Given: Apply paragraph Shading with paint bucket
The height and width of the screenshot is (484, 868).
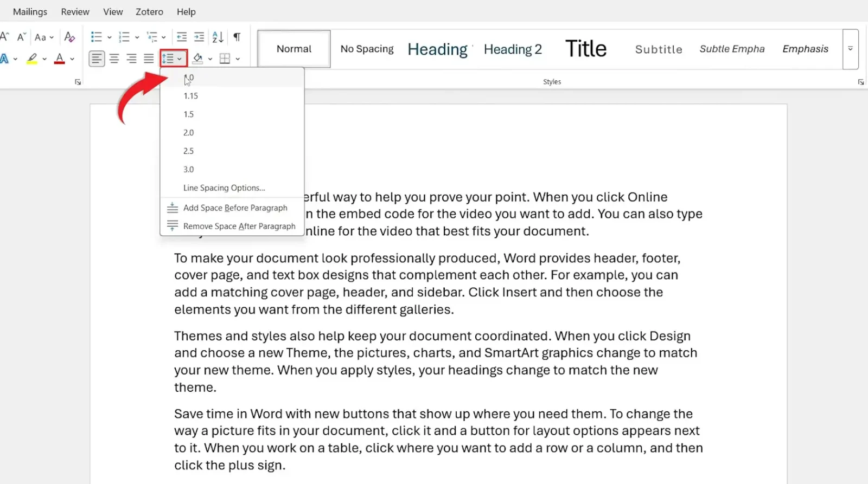Looking at the screenshot, I should point(198,59).
